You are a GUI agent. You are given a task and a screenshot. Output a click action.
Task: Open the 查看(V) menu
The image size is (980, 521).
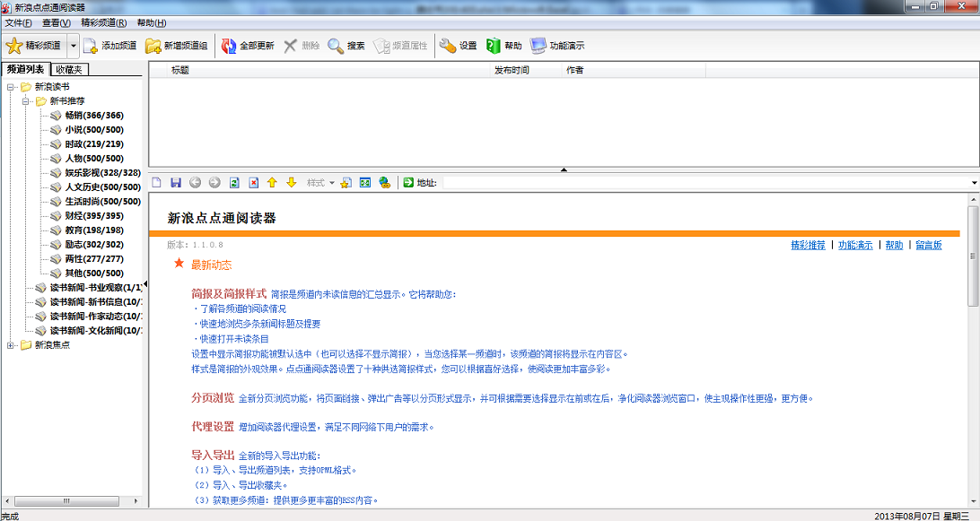click(x=57, y=22)
